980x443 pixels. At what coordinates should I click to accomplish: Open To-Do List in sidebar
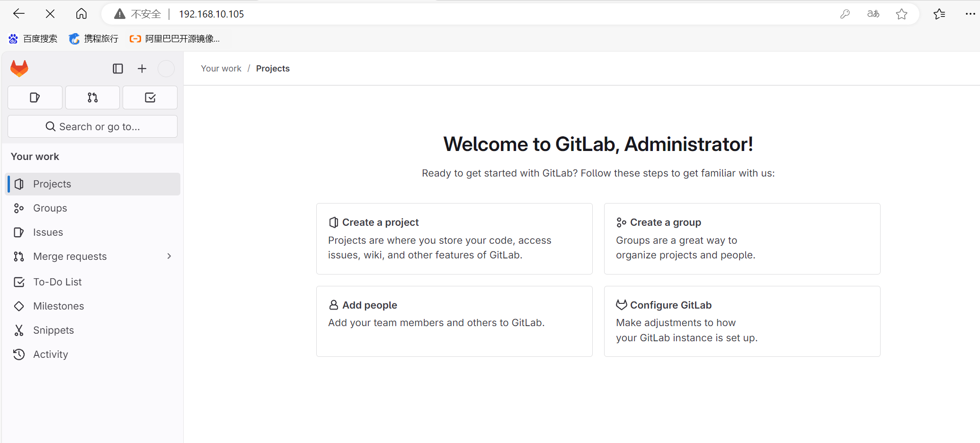coord(93,282)
